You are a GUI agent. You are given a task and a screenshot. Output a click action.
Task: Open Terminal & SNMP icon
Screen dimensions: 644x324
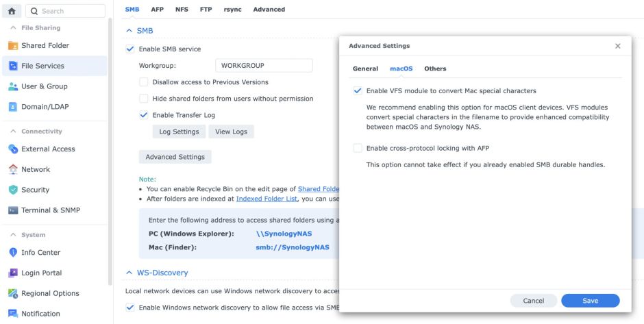click(13, 211)
